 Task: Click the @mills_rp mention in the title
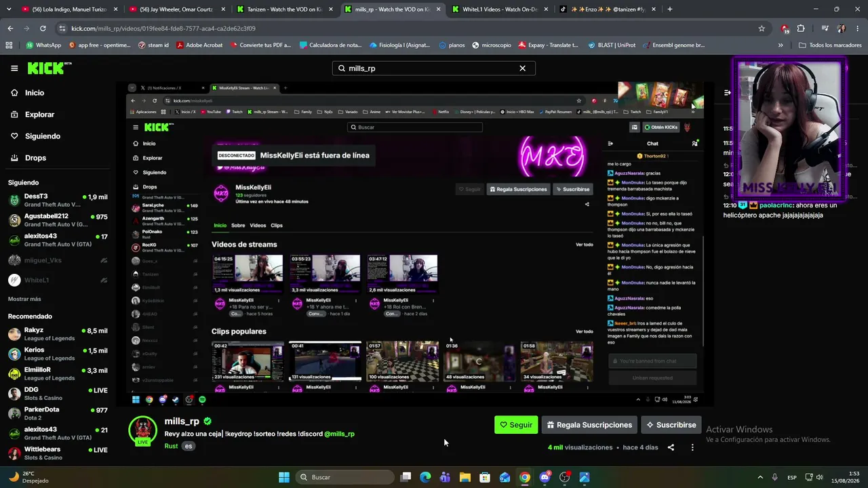coord(339,434)
